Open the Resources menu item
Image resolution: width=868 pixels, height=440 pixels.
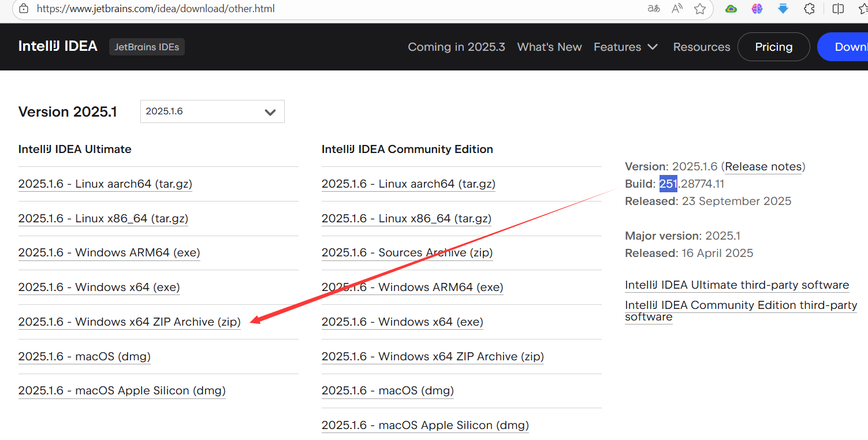[702, 47]
